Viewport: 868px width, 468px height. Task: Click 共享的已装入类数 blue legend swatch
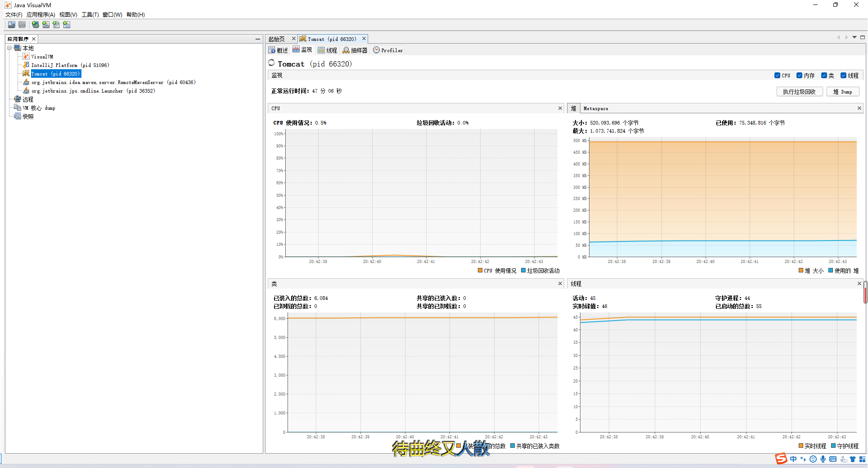pyautogui.click(x=513, y=446)
